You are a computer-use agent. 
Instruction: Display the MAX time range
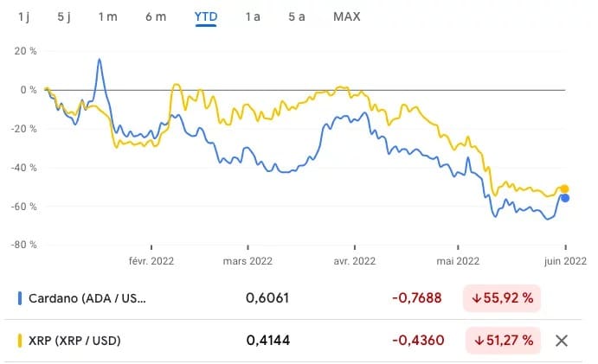347,16
